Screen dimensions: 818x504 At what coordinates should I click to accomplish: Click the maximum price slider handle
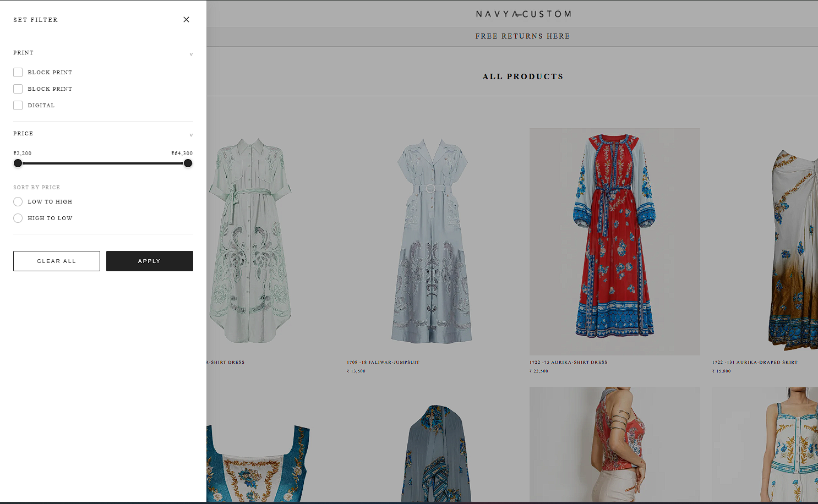[x=188, y=163]
